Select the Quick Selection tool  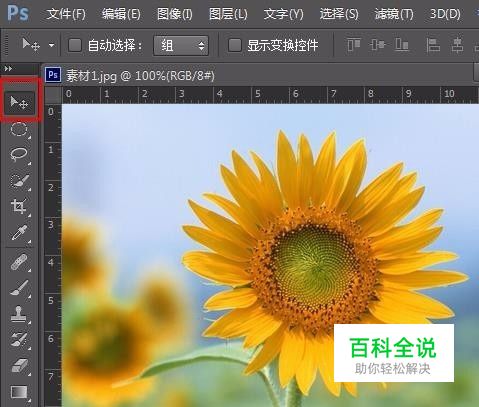click(x=20, y=181)
